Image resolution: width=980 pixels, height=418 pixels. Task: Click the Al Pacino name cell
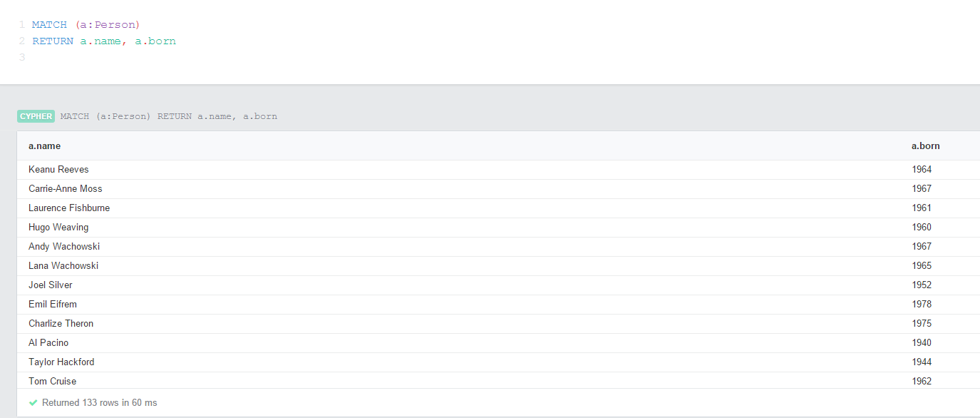click(x=48, y=342)
